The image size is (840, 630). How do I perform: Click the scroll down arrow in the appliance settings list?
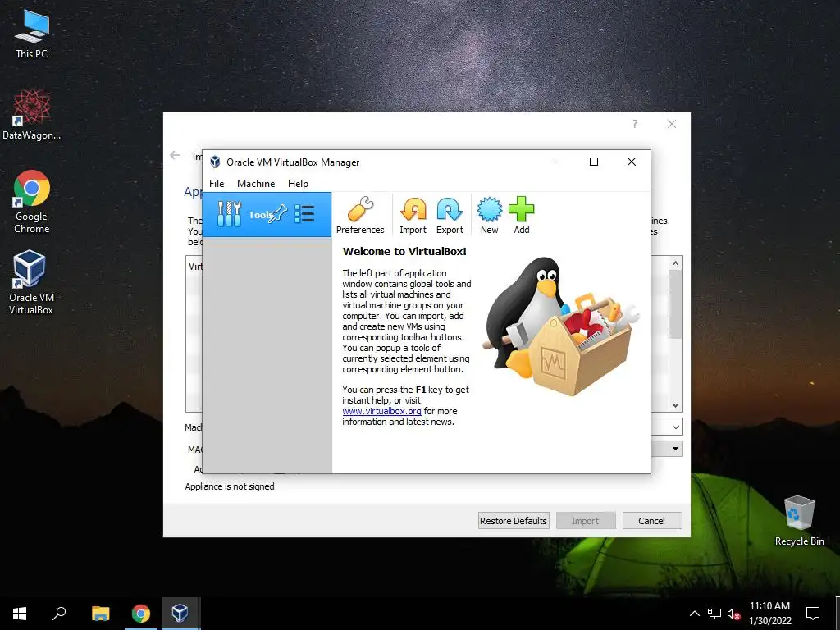tap(676, 405)
